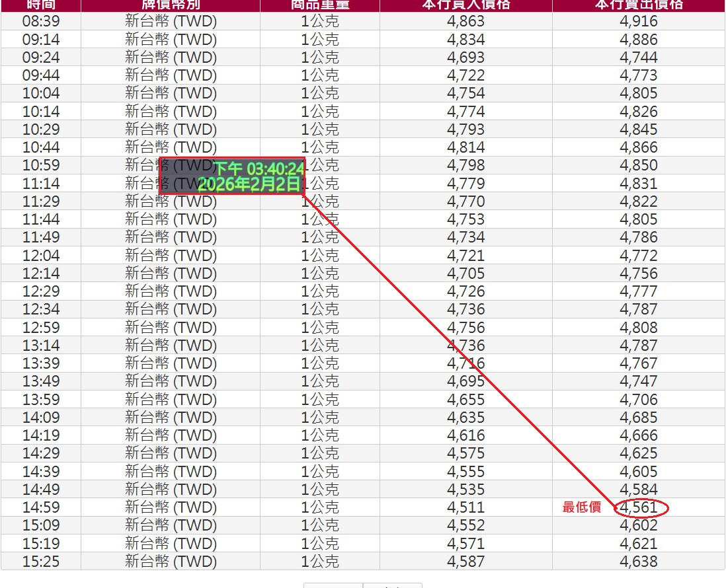Select the 14:19 time cell
726x588 pixels.
click(41, 436)
